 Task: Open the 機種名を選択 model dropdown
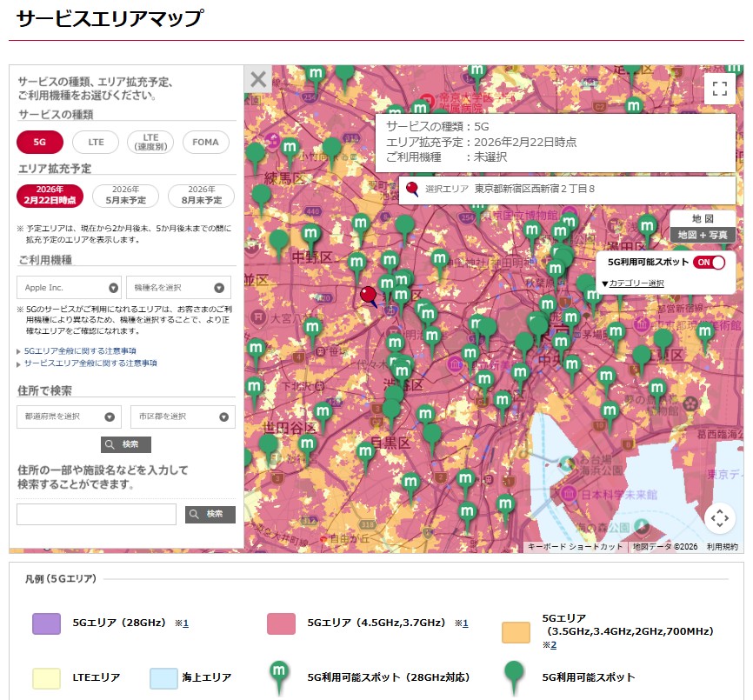pos(178,288)
